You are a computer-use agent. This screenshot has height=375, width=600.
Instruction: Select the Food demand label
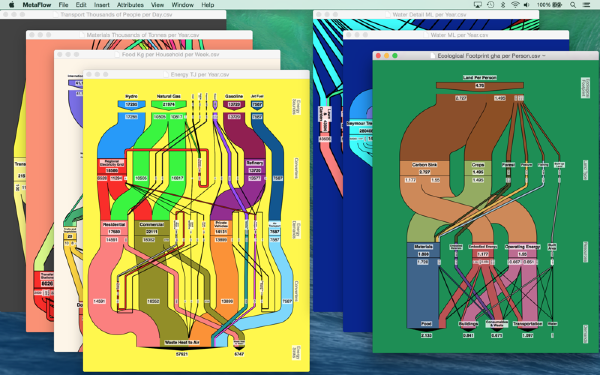(x=426, y=324)
